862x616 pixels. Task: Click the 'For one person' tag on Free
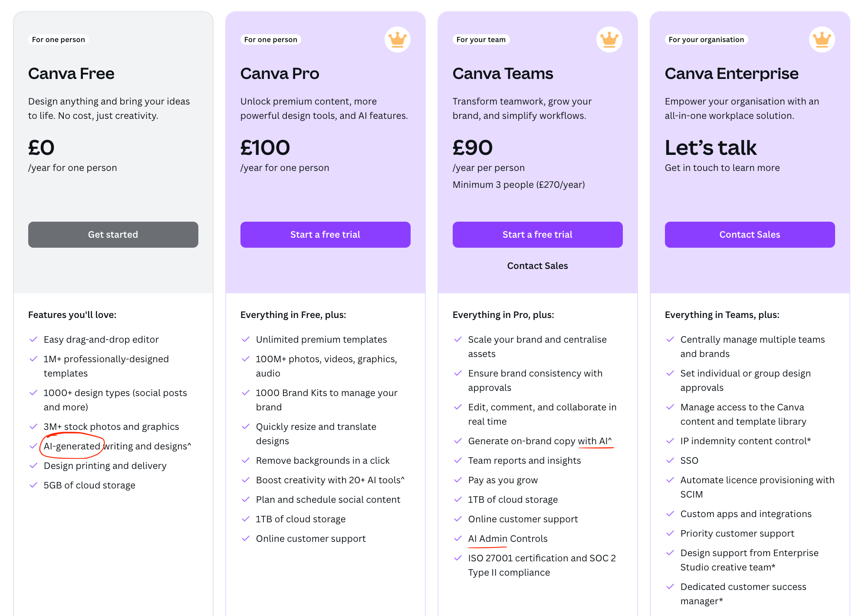[59, 39]
